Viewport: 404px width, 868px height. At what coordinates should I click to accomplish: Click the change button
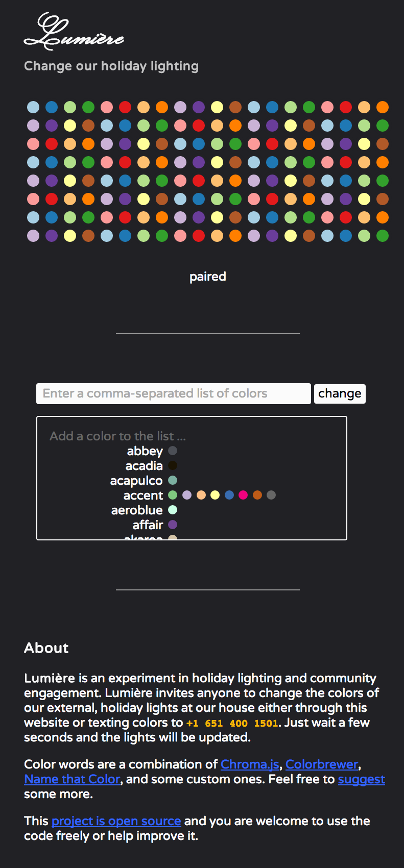click(340, 393)
